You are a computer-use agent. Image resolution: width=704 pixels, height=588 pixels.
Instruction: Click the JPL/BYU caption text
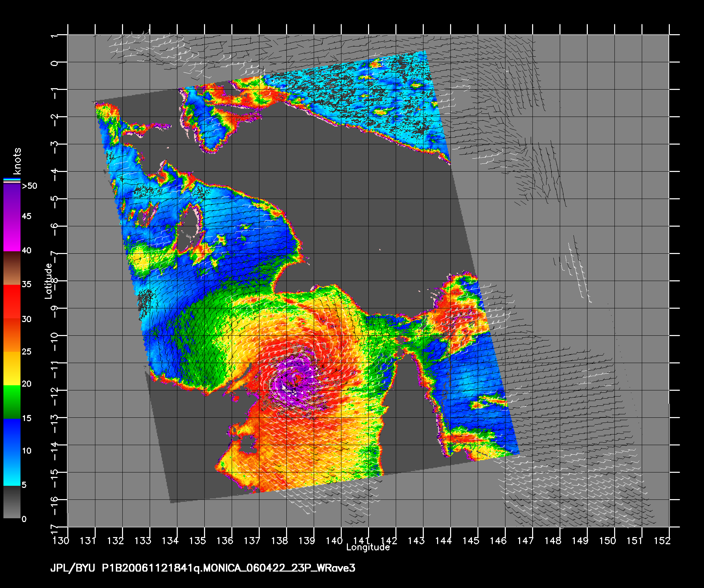coord(72,568)
